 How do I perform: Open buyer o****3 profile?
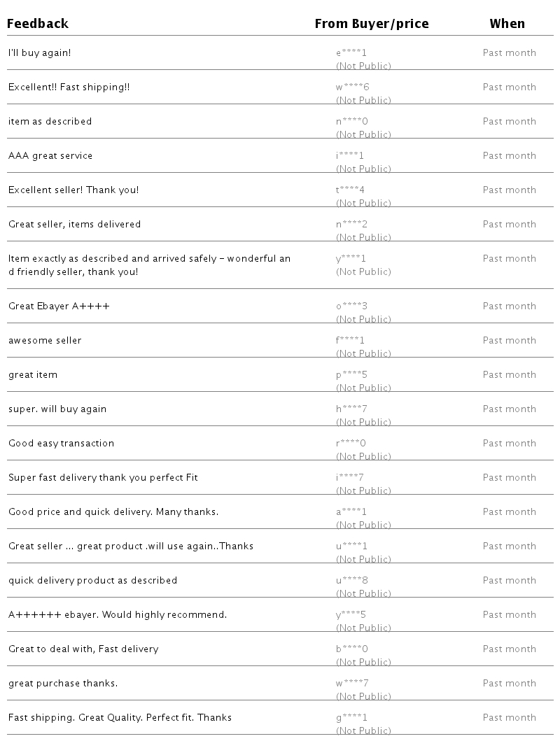point(351,306)
